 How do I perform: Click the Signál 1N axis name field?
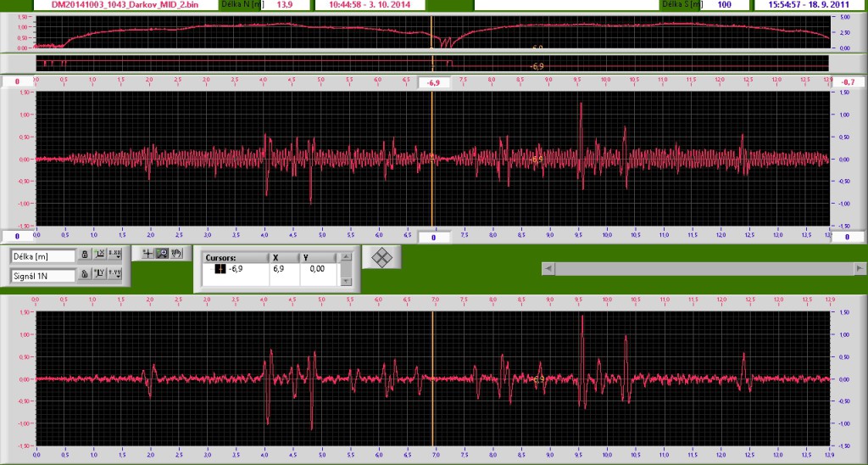click(43, 276)
